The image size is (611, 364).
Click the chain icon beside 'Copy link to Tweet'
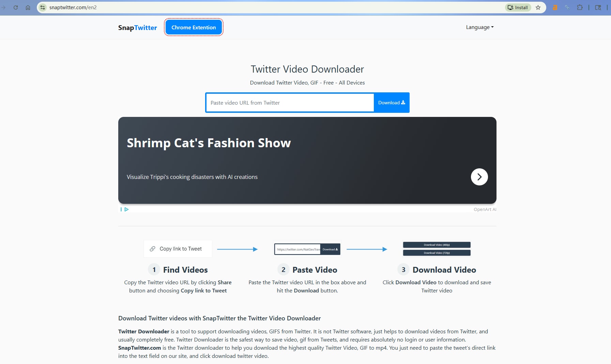(153, 249)
